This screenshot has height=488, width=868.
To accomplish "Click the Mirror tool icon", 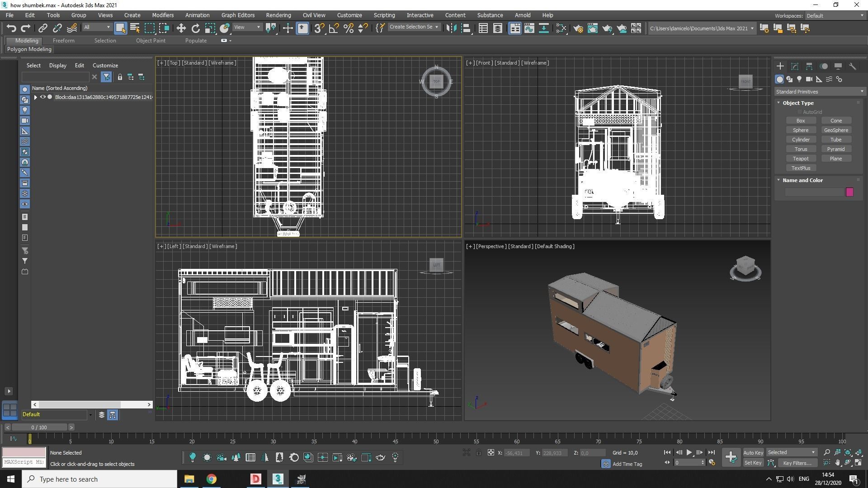I will point(451,28).
